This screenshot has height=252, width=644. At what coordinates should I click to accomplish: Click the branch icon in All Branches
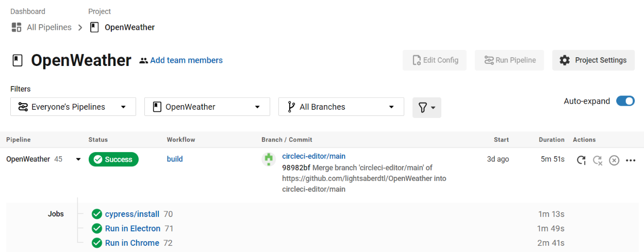(x=291, y=107)
